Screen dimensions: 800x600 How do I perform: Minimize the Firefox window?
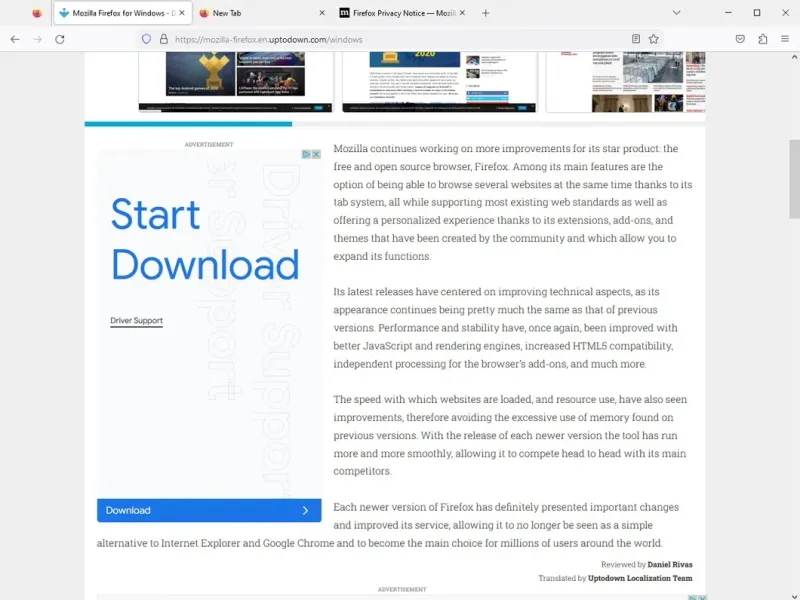click(729, 13)
